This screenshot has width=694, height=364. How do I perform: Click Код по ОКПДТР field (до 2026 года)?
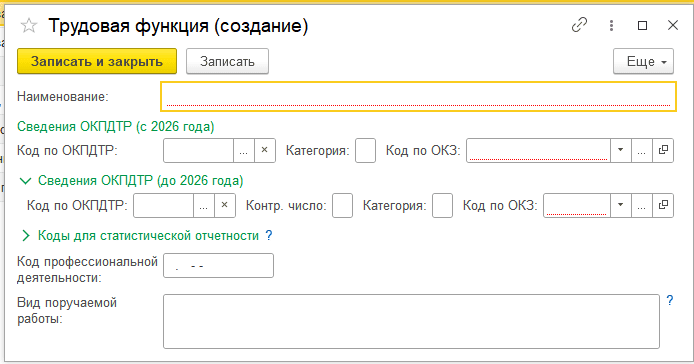pos(163,205)
